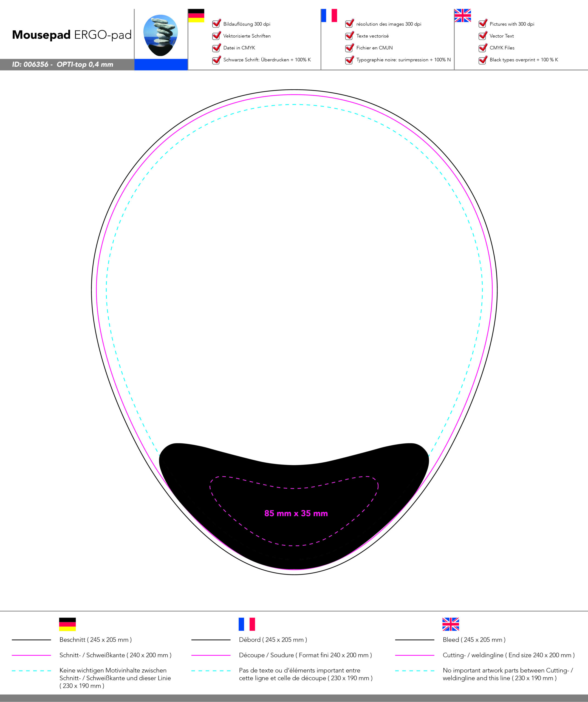Click the UK flag in the header
588x702 pixels.
pyautogui.click(x=462, y=15)
